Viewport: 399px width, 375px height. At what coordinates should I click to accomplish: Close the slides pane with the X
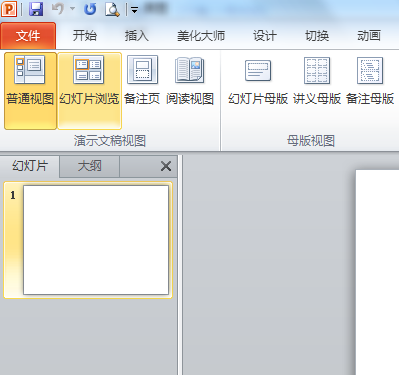pos(166,166)
